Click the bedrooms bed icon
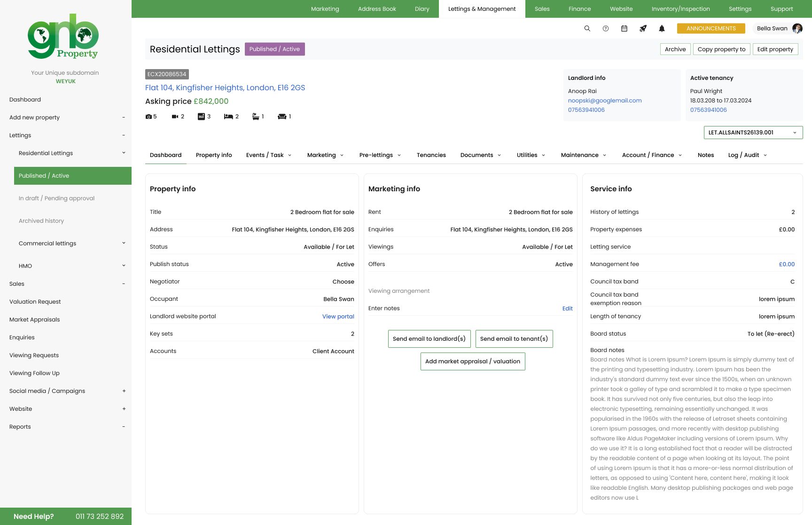Screen dimensions: 812x525 click(x=228, y=117)
